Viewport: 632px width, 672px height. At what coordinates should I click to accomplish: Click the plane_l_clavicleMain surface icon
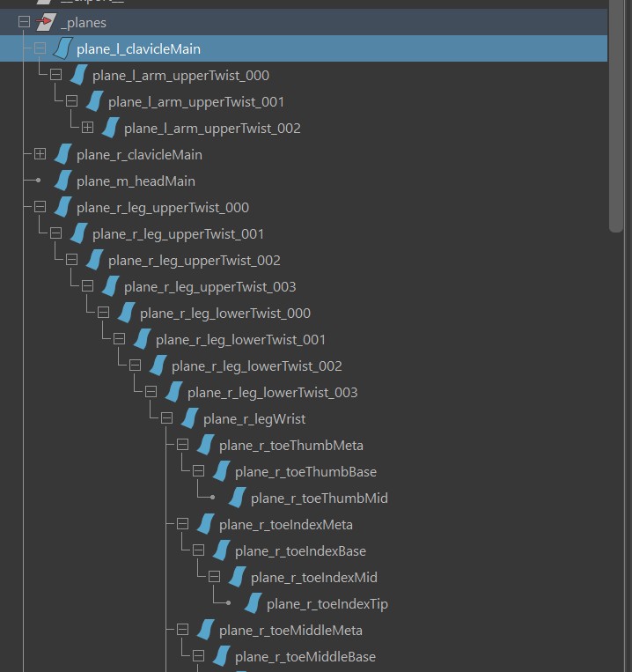(62, 48)
